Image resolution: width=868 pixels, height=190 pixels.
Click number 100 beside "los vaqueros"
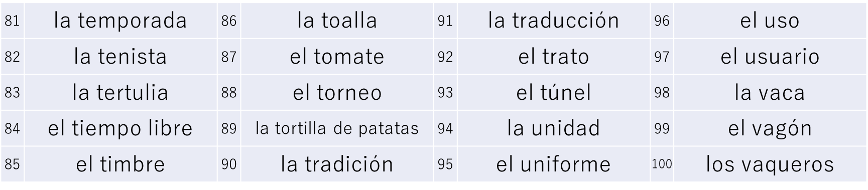(662, 164)
